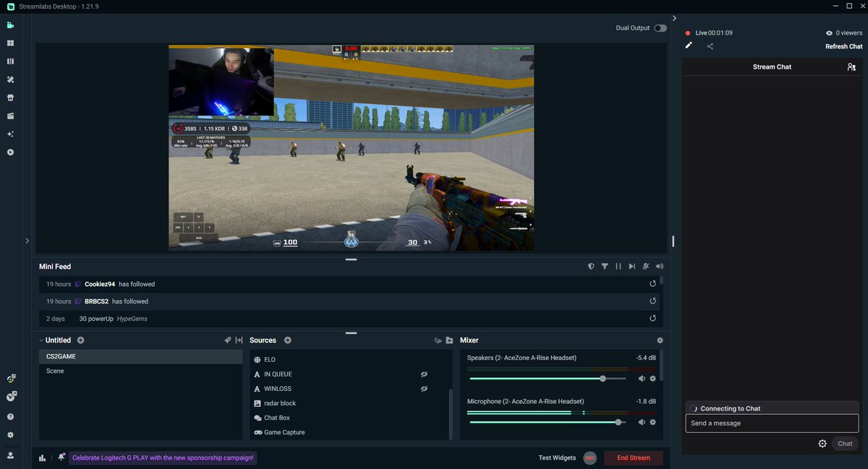The image size is (868, 469).
Task: Start recording with the REC button
Action: 590,457
